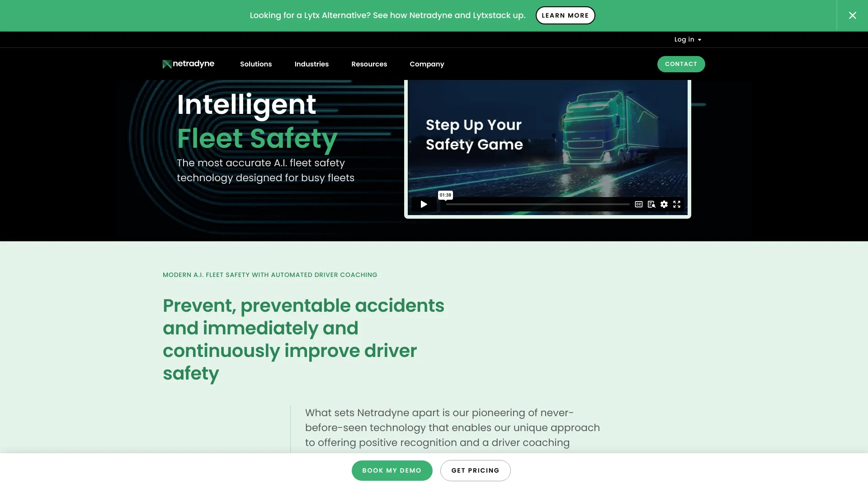Click the play button on the video
Image resolution: width=868 pixels, height=488 pixels.
[x=424, y=204]
